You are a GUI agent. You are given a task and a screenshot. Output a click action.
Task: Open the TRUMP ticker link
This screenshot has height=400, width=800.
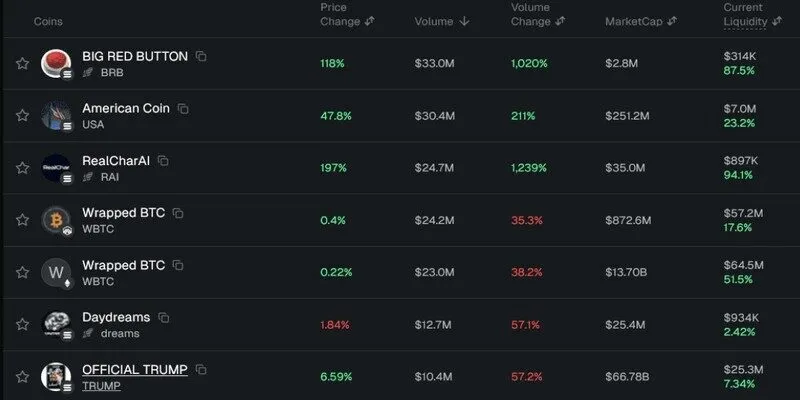pyautogui.click(x=102, y=386)
